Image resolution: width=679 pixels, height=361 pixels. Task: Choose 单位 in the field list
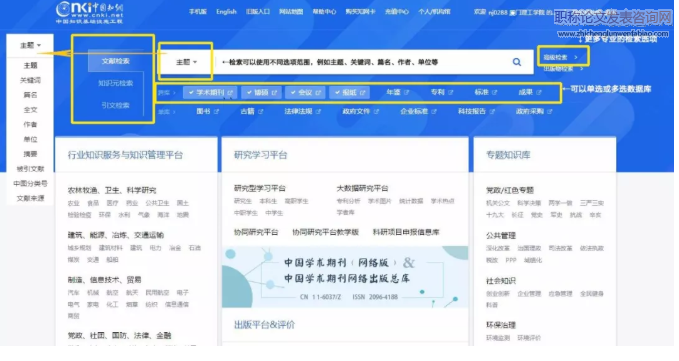tap(30, 139)
